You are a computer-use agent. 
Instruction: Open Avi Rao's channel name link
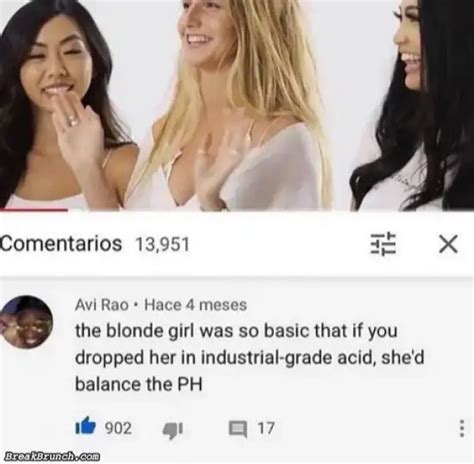click(102, 305)
